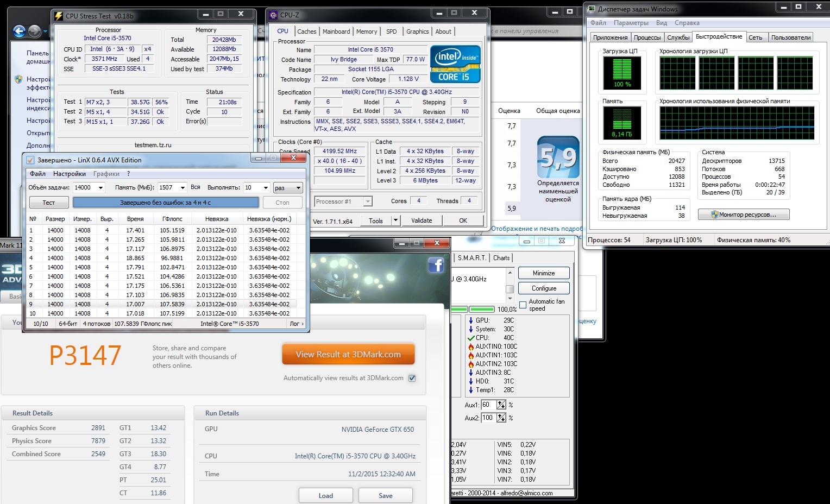The height and width of the screenshot is (504, 830).
Task: Open the Настройки menu in LinX
Action: point(70,174)
